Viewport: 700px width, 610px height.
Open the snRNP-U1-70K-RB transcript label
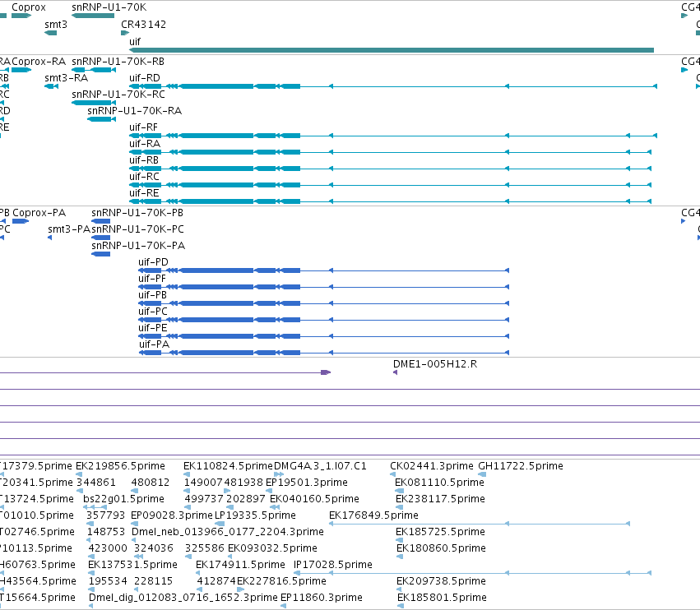point(118,62)
